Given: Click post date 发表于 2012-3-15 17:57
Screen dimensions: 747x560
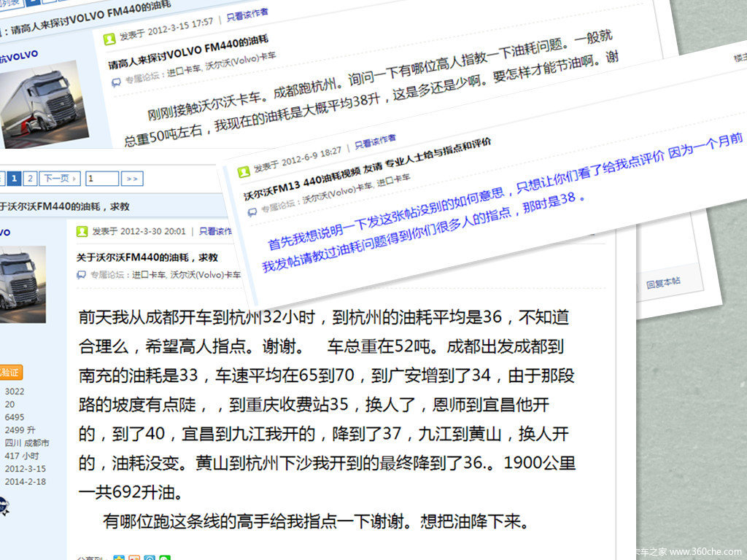Looking at the screenshot, I should click(x=166, y=28).
